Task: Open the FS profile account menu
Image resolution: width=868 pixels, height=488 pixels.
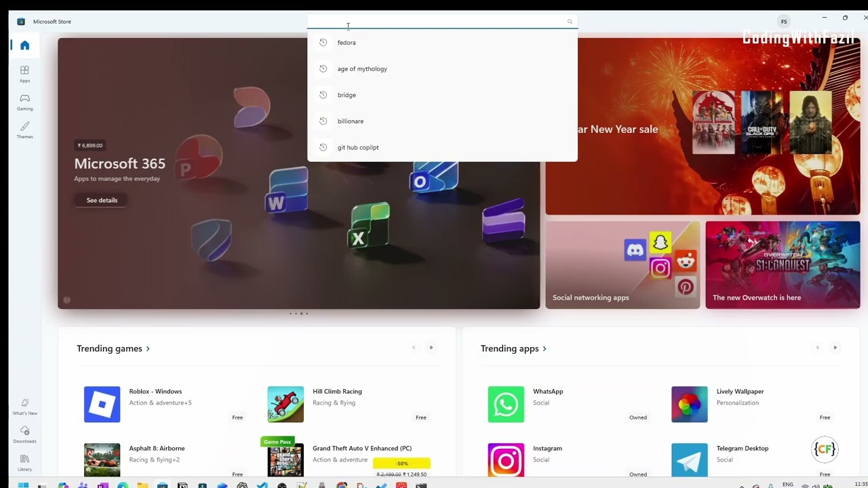Action: (784, 22)
